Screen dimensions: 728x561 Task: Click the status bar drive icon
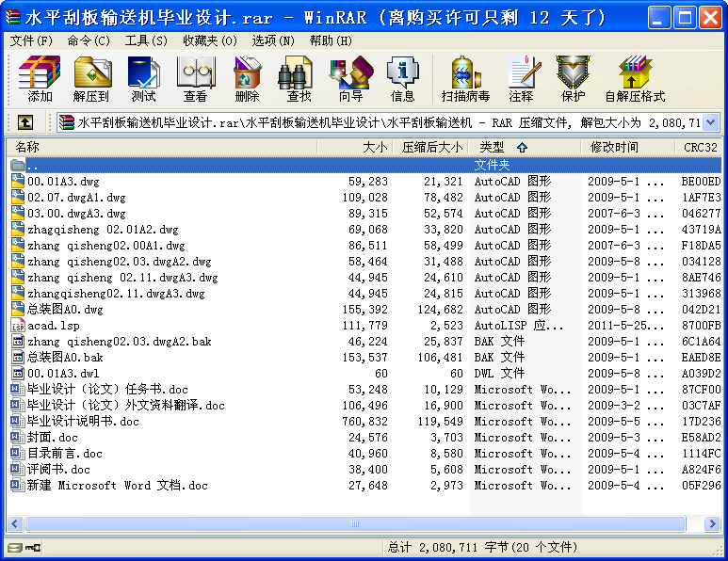click(x=14, y=548)
